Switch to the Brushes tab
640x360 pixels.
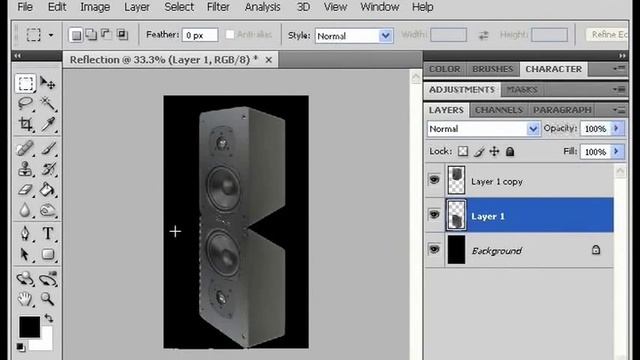point(492,69)
